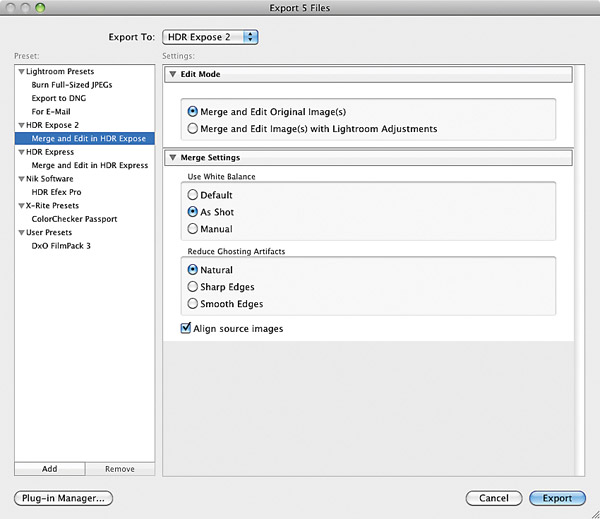This screenshot has width=600, height=519.
Task: Open the Plug-in Manager
Action: [64, 498]
